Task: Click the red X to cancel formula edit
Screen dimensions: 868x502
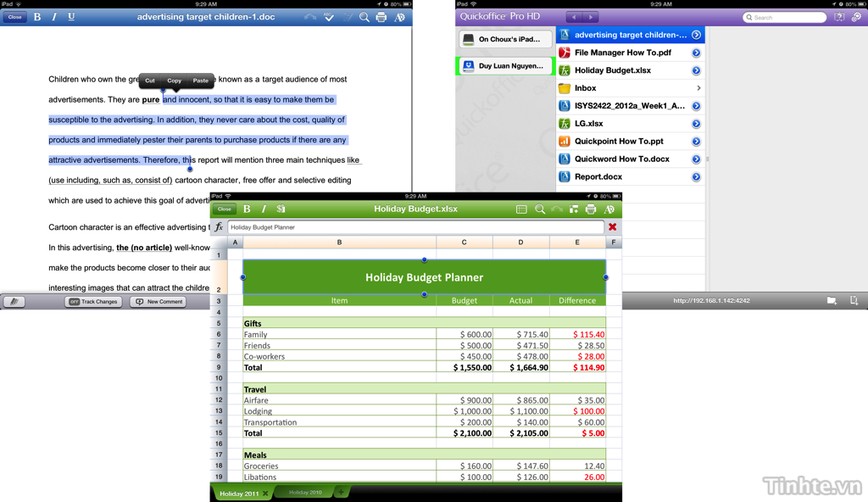Action: 612,227
